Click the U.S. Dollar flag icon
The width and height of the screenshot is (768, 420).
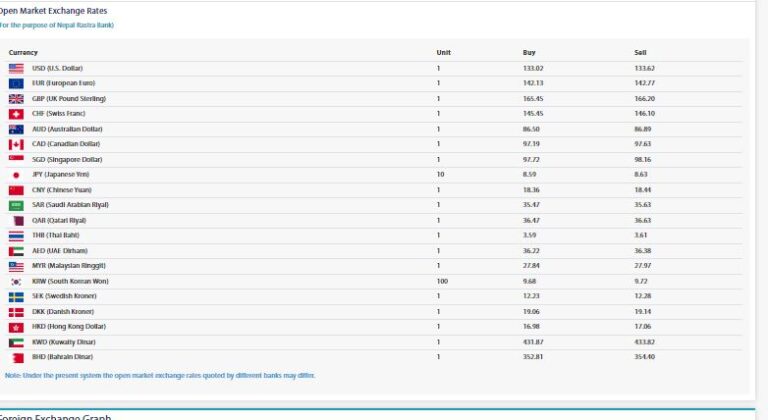(x=16, y=68)
